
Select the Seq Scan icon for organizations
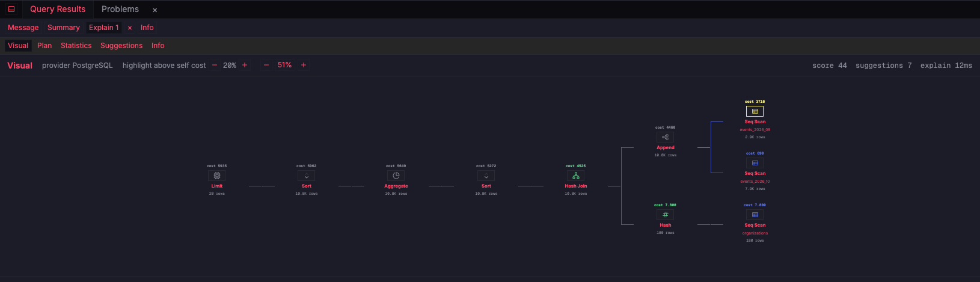coord(755,215)
